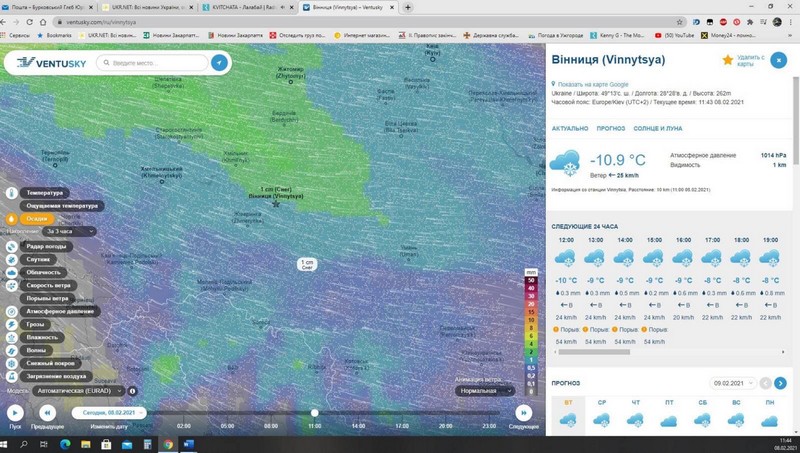Close the Vinnytsya info panel
This screenshot has width=800, height=453.
click(x=779, y=60)
